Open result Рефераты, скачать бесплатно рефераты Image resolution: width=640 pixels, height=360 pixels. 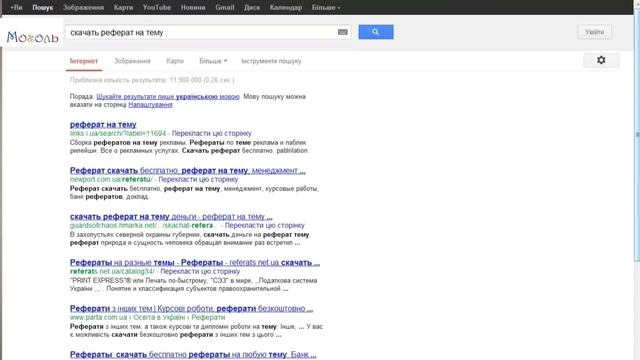click(x=193, y=355)
